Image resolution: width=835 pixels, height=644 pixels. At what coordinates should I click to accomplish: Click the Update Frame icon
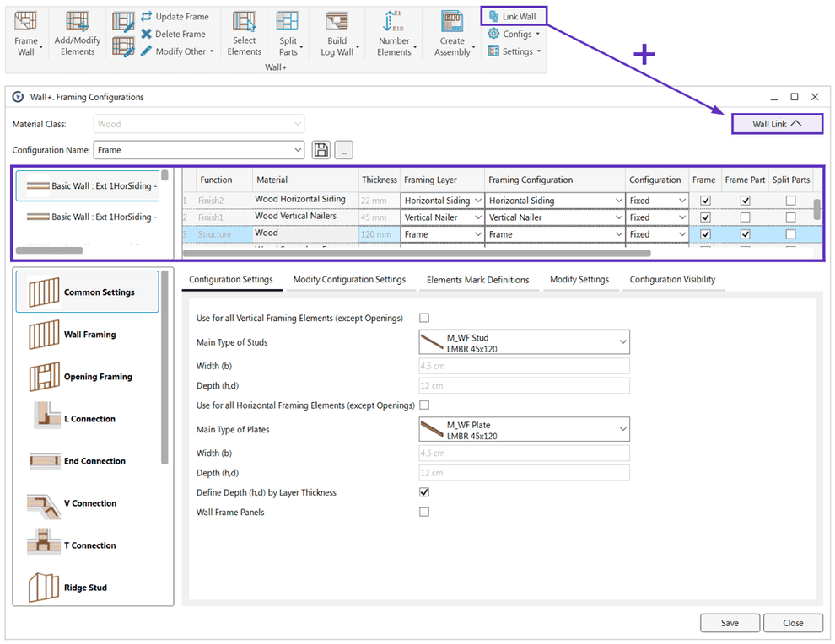tap(147, 17)
